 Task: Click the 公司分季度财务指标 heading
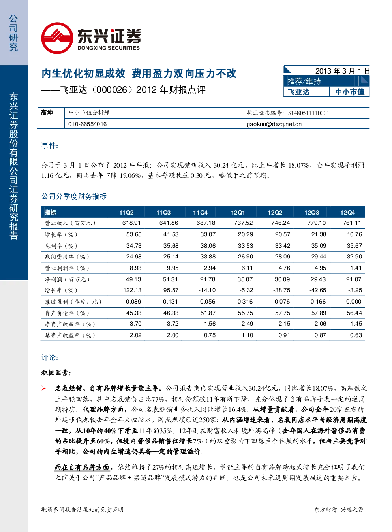point(74,196)
